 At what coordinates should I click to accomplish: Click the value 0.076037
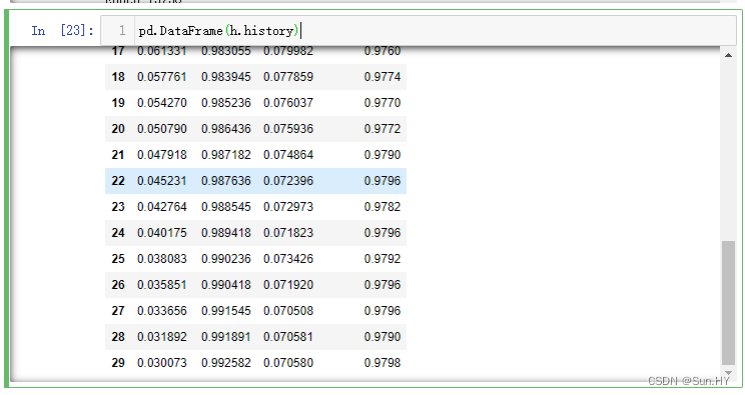tap(288, 103)
